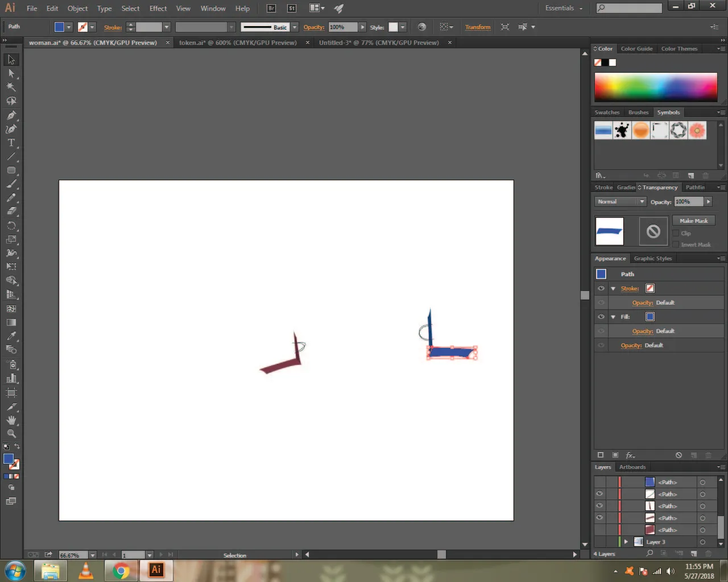Open Adobe Stock via the St icon
The width and height of the screenshot is (728, 582).
tap(291, 8)
